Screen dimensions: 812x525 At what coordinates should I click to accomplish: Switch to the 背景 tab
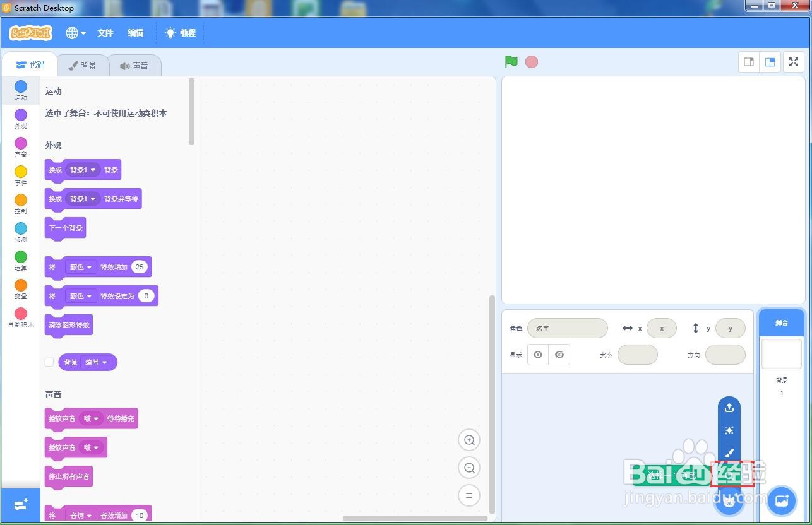pos(83,66)
